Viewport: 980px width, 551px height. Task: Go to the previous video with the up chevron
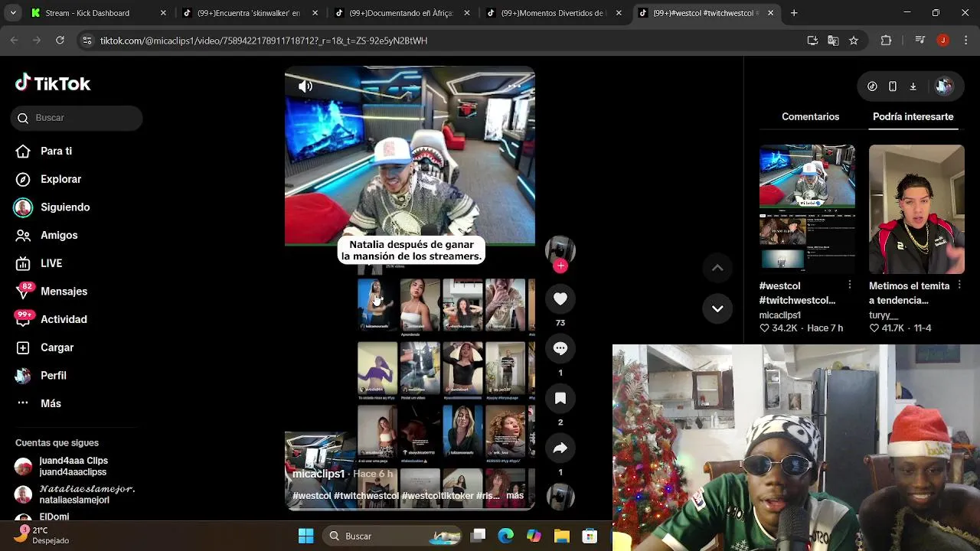[717, 267]
